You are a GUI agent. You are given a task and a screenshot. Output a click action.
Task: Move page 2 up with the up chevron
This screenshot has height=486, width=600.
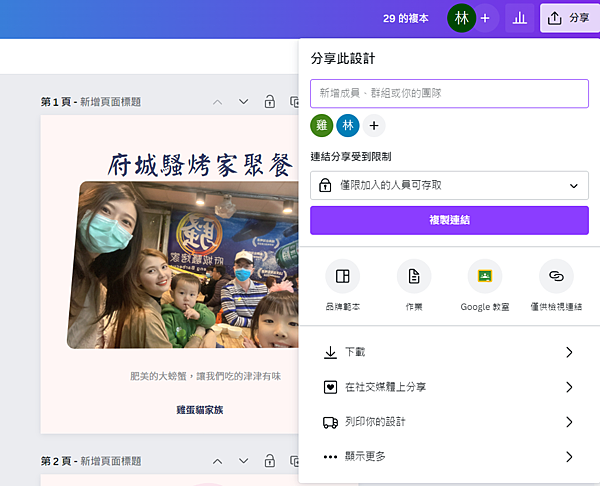click(217, 462)
